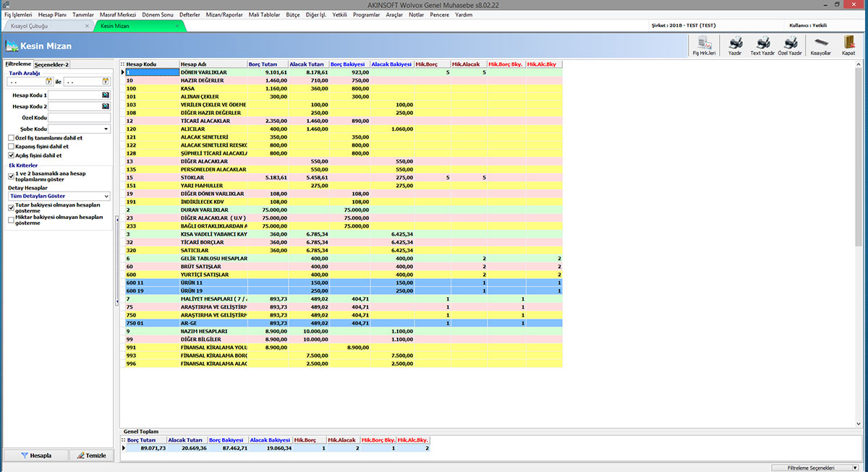Enable 'Özel fiş tanımlarını dahil et' checkbox
Viewport: 868px width, 472px height.
(x=11, y=138)
